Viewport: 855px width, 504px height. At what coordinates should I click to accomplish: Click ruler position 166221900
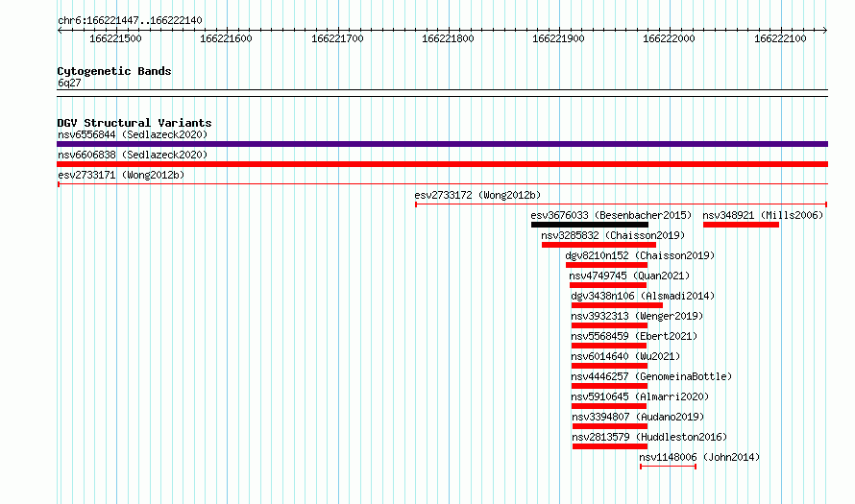click(558, 38)
